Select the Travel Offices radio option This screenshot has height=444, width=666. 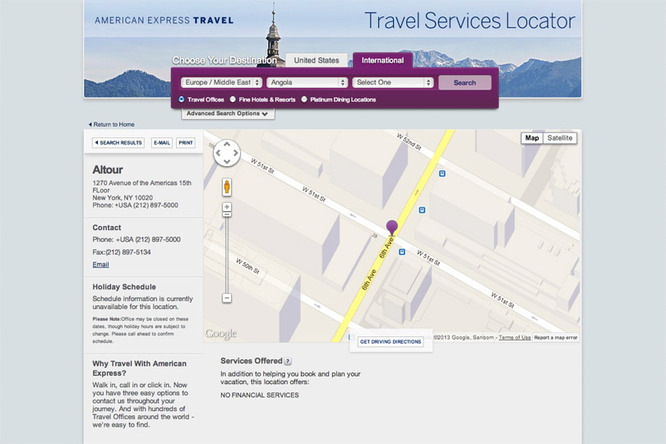181,99
